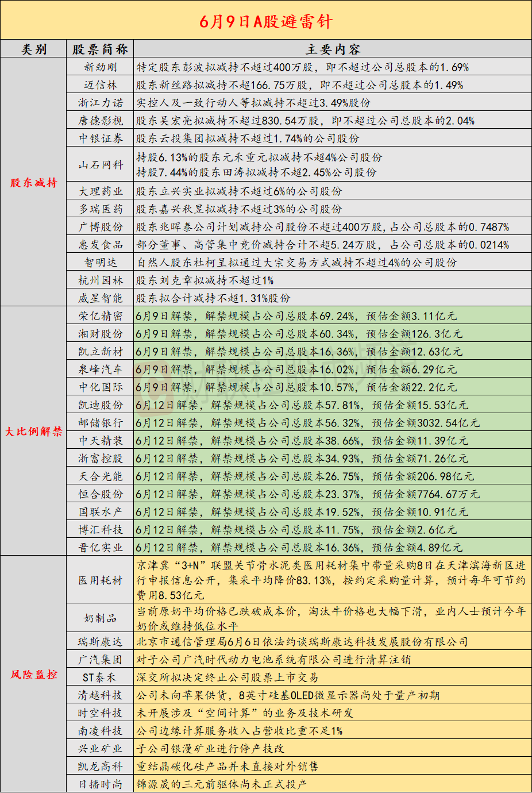Click the "奶制品" row label
Image resolution: width=532 pixels, height=793 pixels.
[x=101, y=618]
